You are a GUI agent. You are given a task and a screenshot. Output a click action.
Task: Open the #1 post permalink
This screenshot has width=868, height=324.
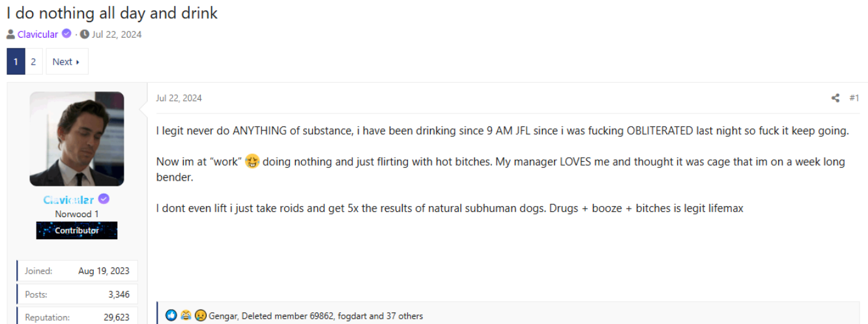pos(854,98)
